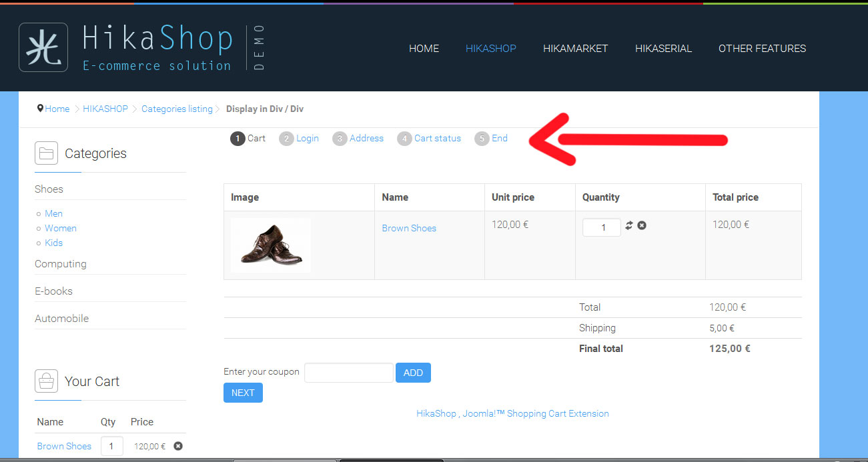Open the Men subcategory
Viewport: 868px width, 462px height.
53,213
